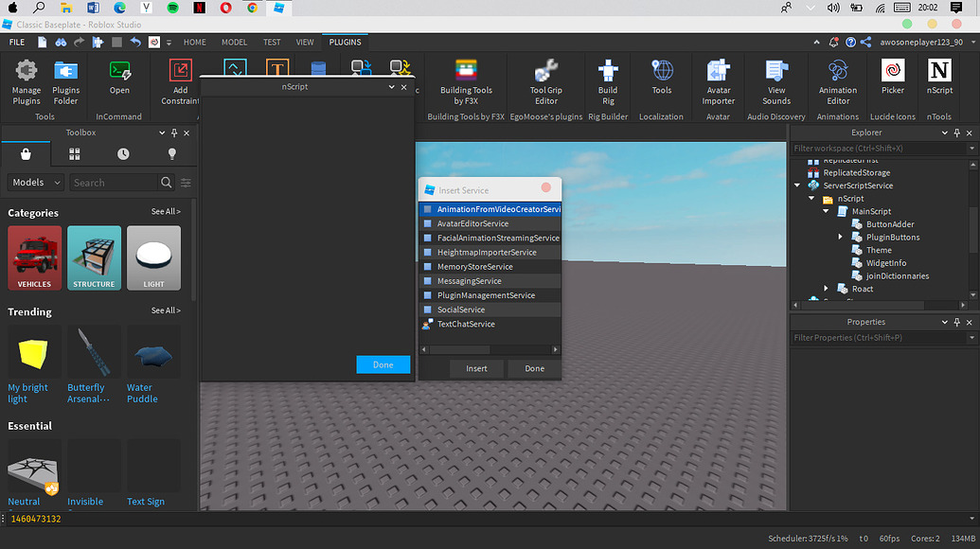Viewport: 980px width, 549px height.
Task: Open View Sounds audio discovery
Action: (776, 82)
